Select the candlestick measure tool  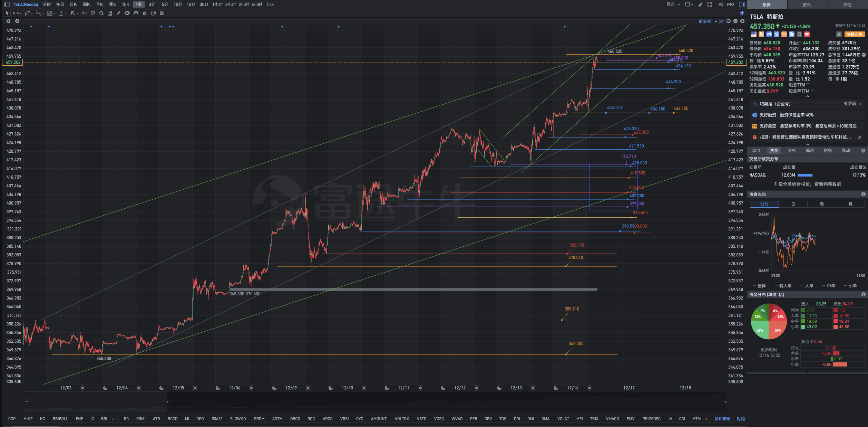(110, 13)
